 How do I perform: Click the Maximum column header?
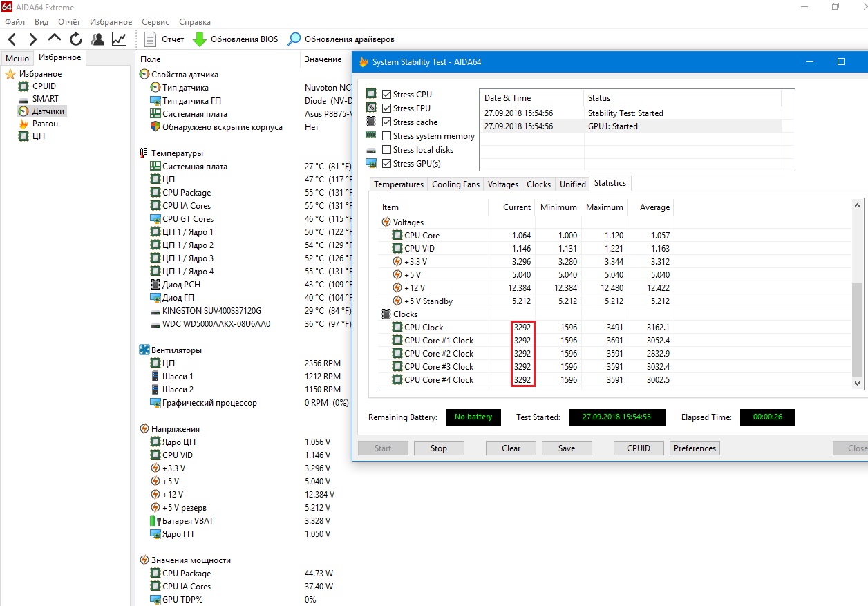click(605, 207)
